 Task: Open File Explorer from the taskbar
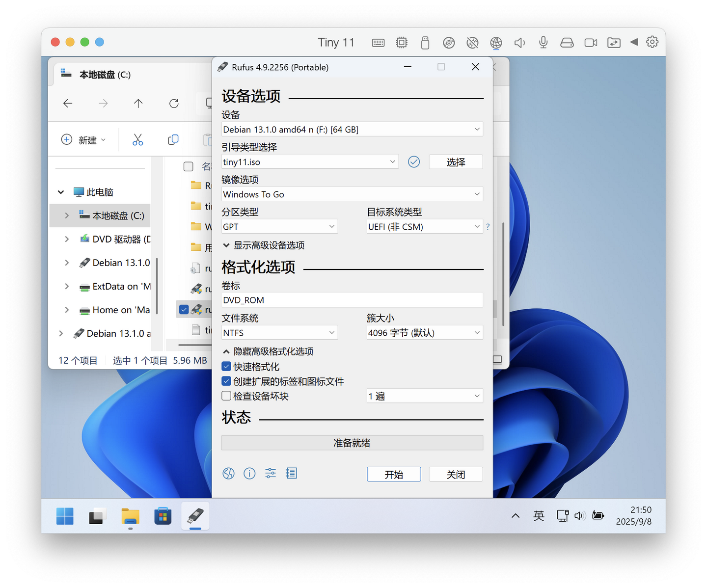tap(130, 516)
